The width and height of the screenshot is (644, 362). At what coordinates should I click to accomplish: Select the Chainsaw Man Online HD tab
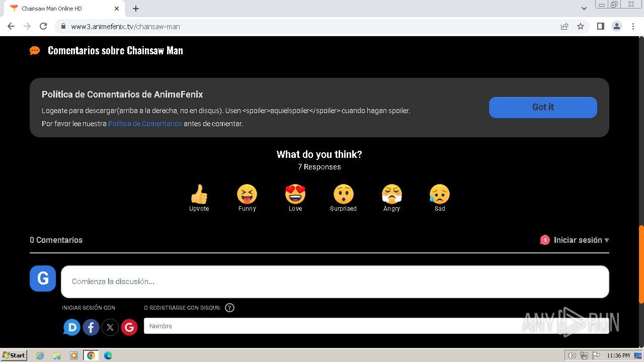[64, 9]
